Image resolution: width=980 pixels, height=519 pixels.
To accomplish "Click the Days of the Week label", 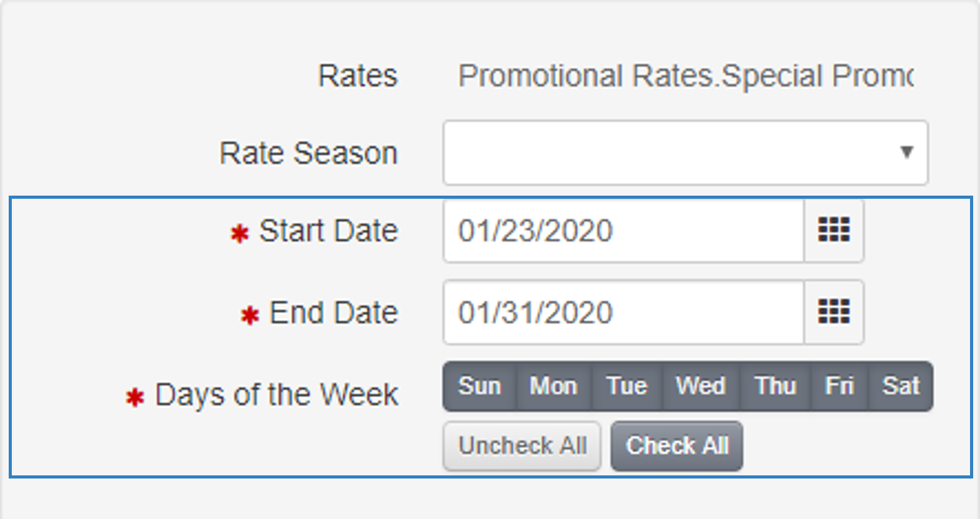I will 276,395.
